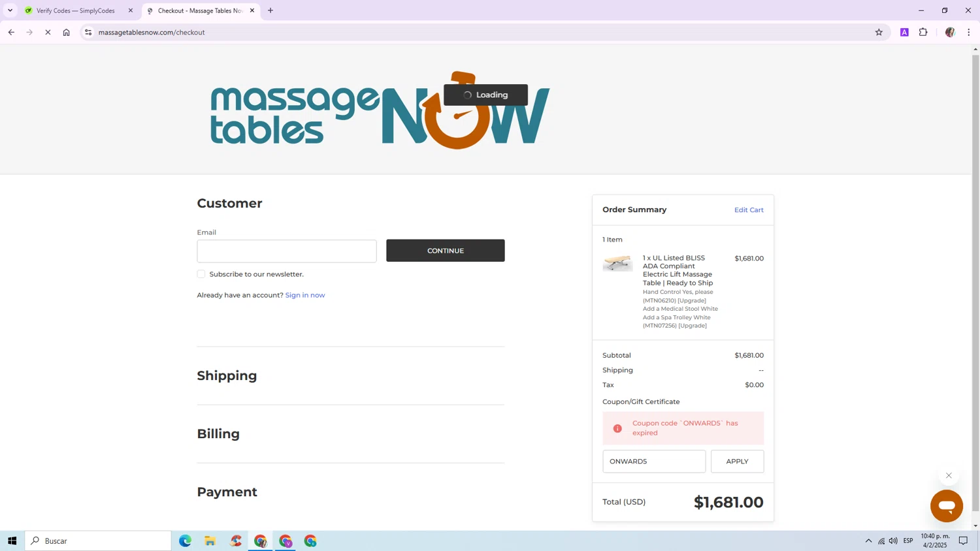980x551 pixels.
Task: Open the orange chat bubble button
Action: (947, 506)
